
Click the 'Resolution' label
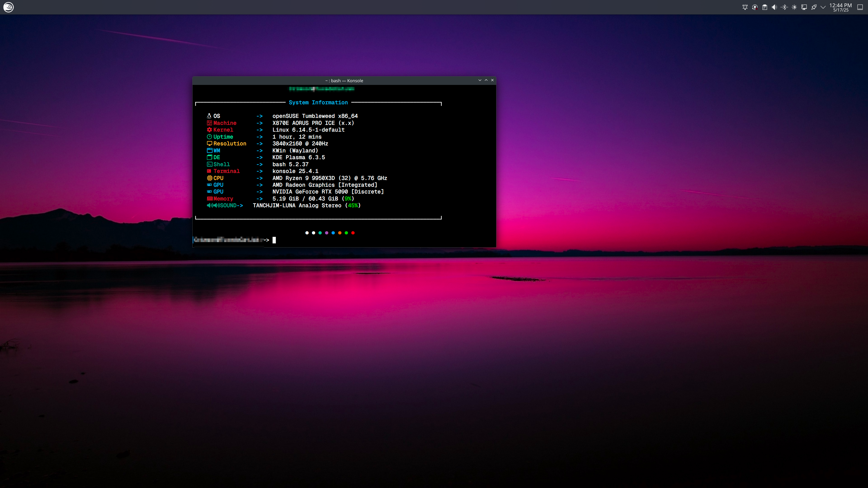tap(230, 143)
